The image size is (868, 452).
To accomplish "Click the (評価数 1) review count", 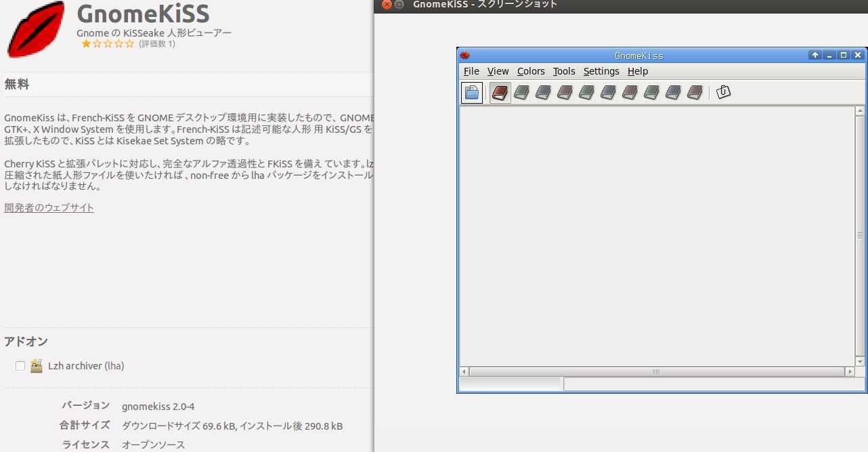I will [157, 44].
